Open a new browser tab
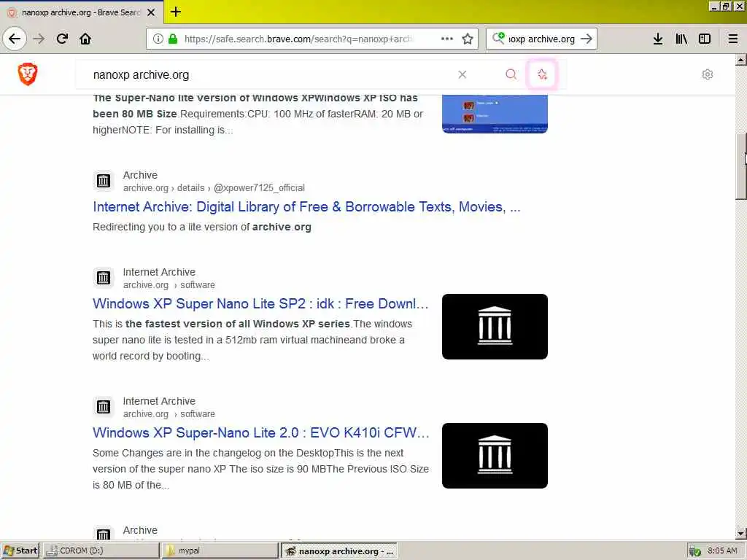Image resolution: width=747 pixels, height=560 pixels. click(x=176, y=12)
